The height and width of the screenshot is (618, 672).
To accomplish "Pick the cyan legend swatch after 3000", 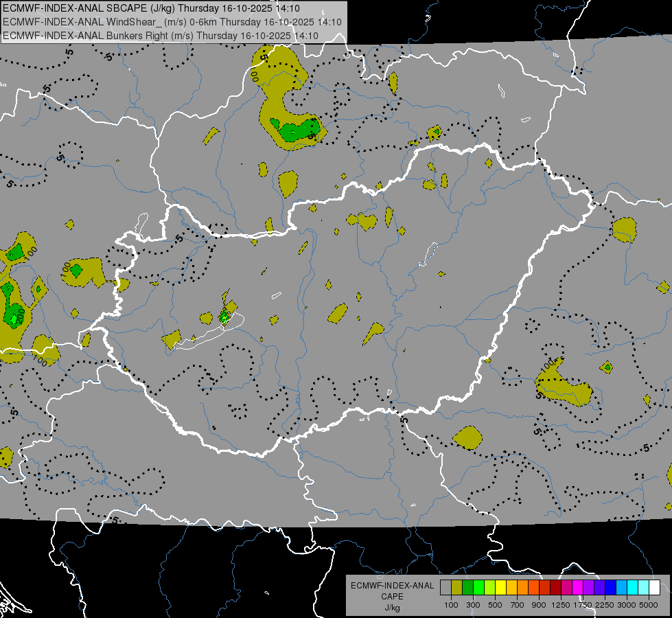I will (x=633, y=587).
